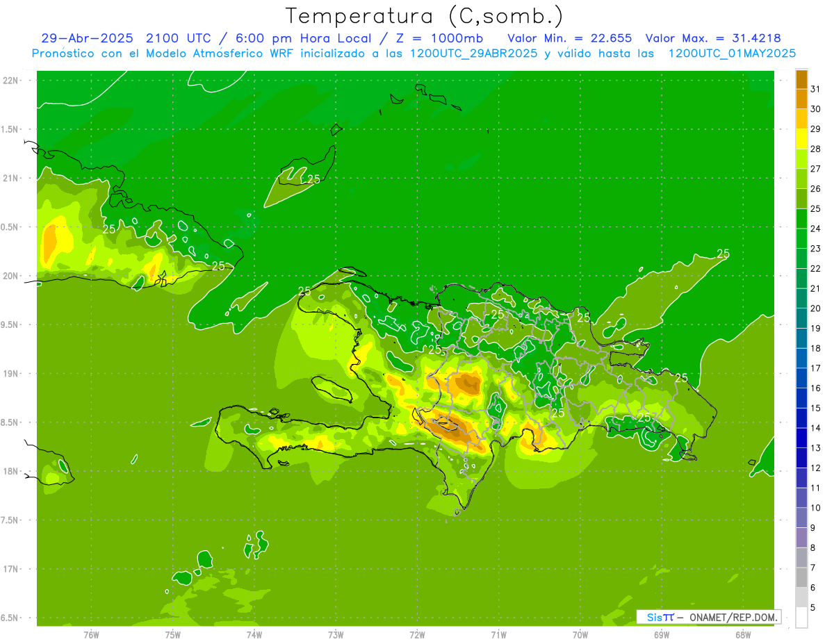
Task: Select the date text "29-Abr-2025"
Action: click(x=87, y=38)
